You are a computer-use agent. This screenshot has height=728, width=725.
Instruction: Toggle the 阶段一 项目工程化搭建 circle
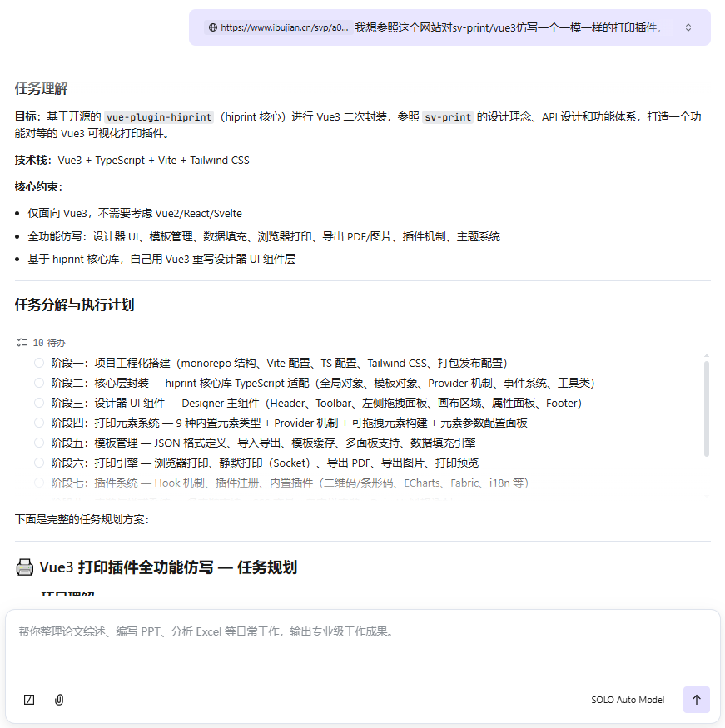click(x=39, y=363)
